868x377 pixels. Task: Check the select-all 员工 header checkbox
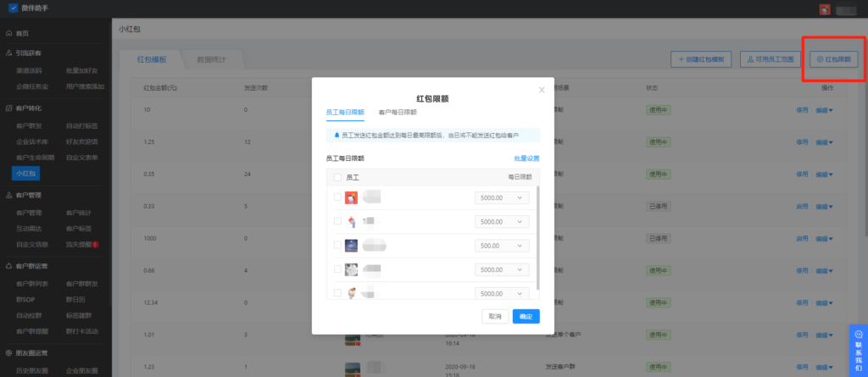(x=337, y=177)
